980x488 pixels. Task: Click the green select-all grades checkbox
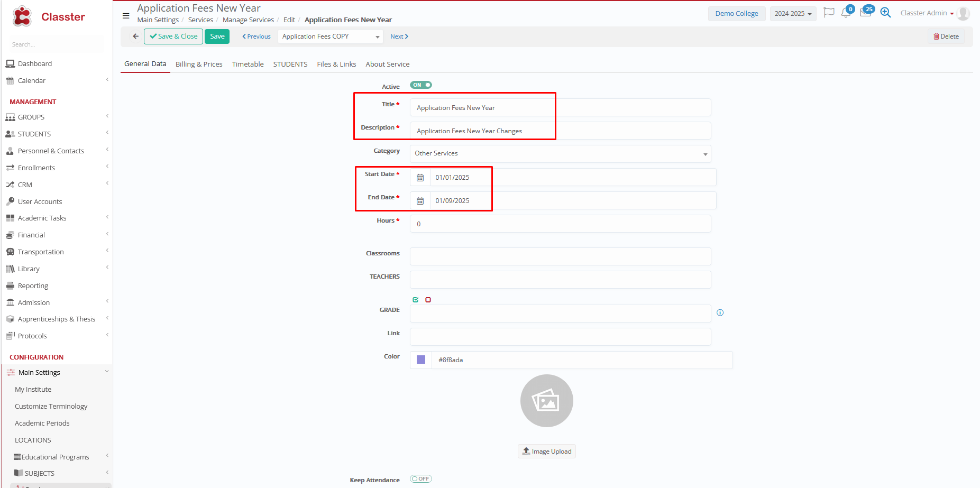coord(416,300)
